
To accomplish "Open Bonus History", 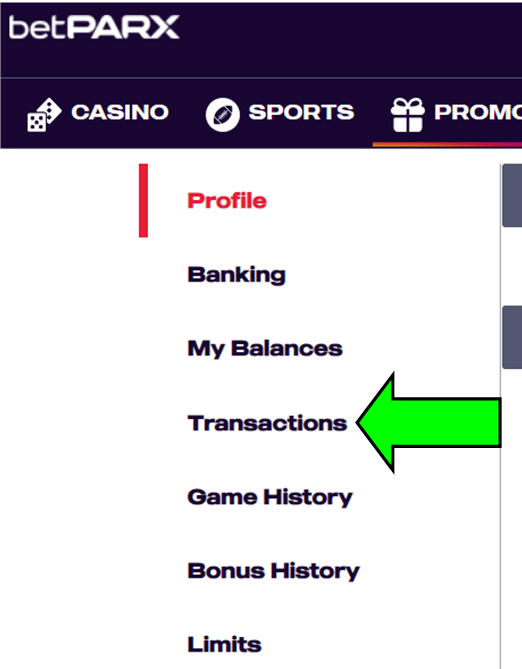I will click(274, 571).
